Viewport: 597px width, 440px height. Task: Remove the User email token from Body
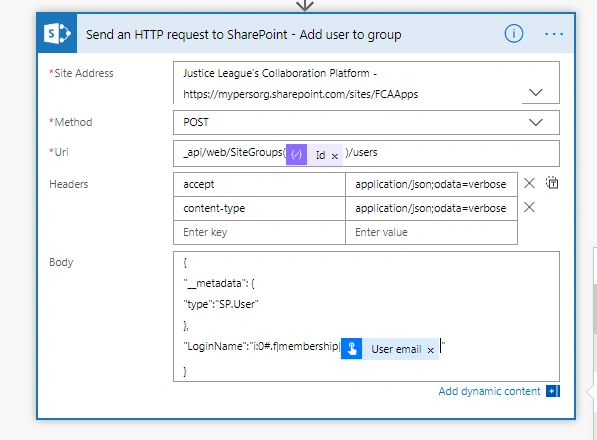tap(431, 350)
